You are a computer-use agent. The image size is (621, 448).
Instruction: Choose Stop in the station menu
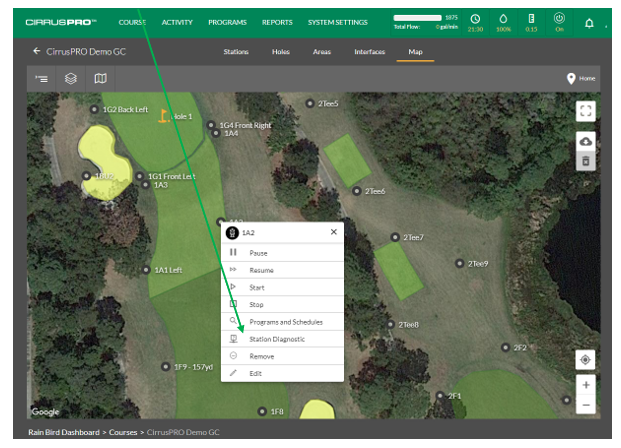point(282,305)
